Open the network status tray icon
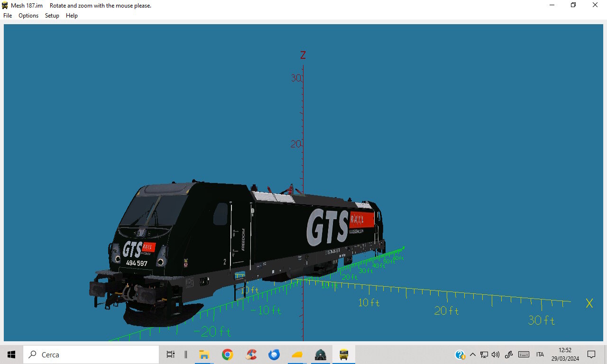This screenshot has width=607, height=364. coord(484,355)
